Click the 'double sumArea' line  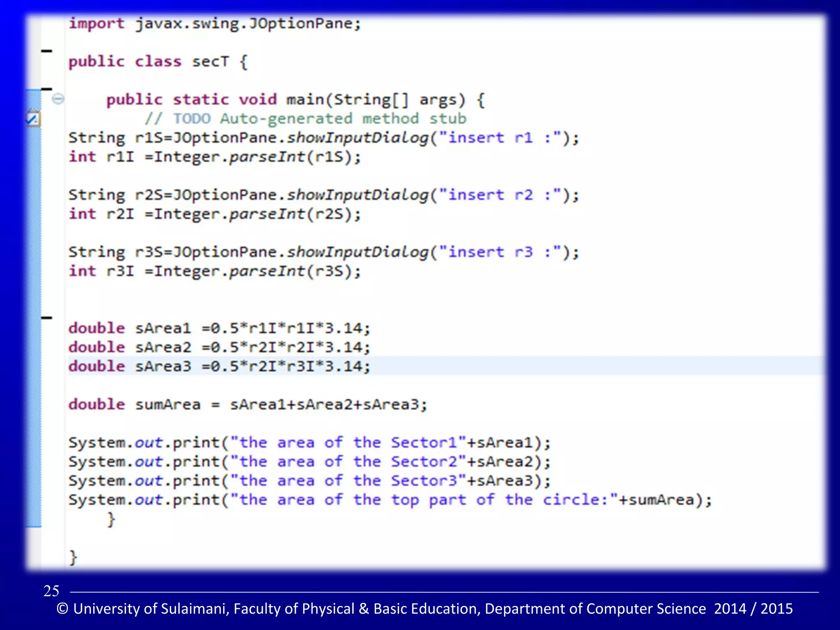[x=248, y=404]
